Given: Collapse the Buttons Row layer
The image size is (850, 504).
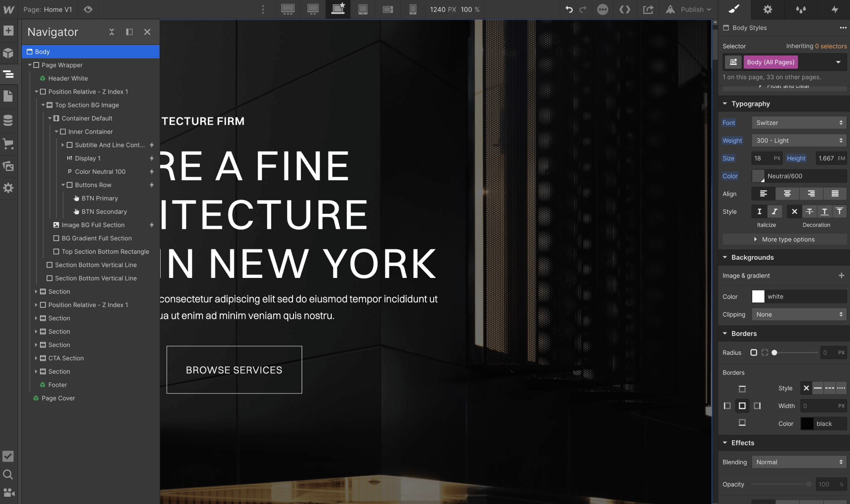Looking at the screenshot, I should tap(63, 185).
